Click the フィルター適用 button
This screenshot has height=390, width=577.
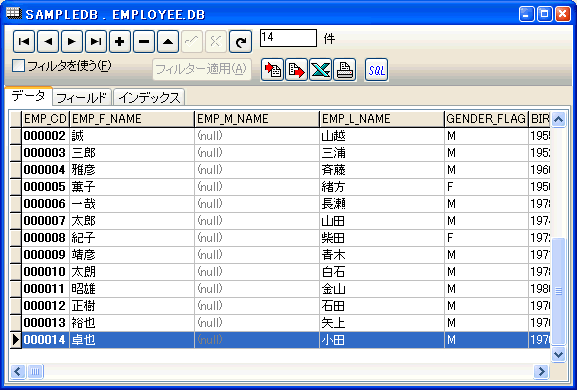click(202, 69)
